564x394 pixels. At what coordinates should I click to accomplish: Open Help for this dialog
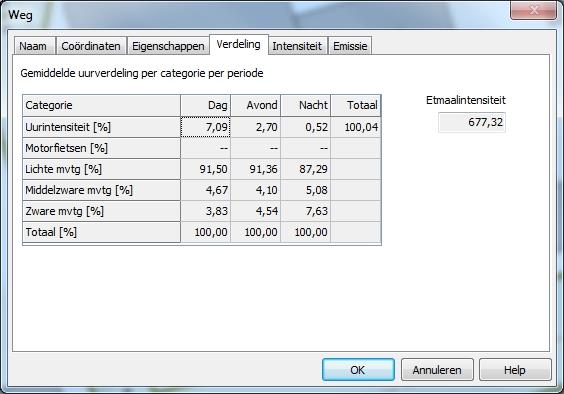coord(515,370)
